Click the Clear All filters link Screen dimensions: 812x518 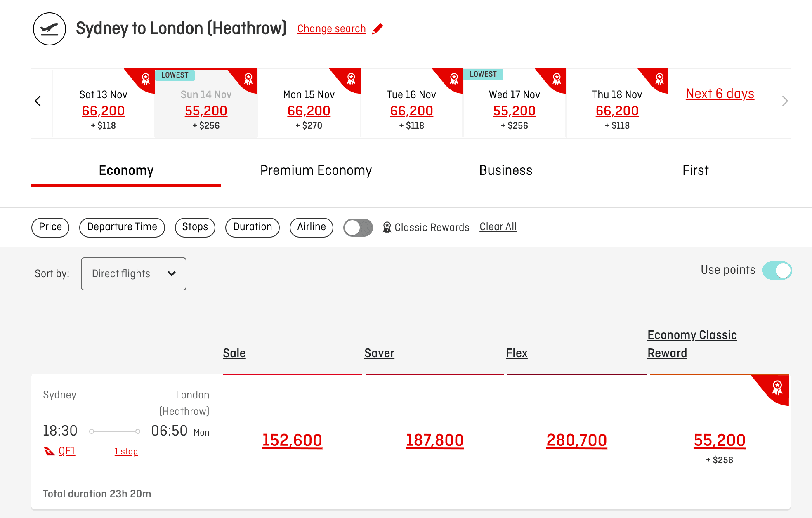[498, 227]
